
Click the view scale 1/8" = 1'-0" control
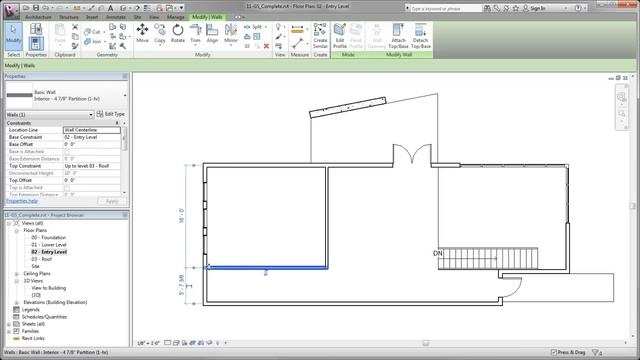coord(148,343)
